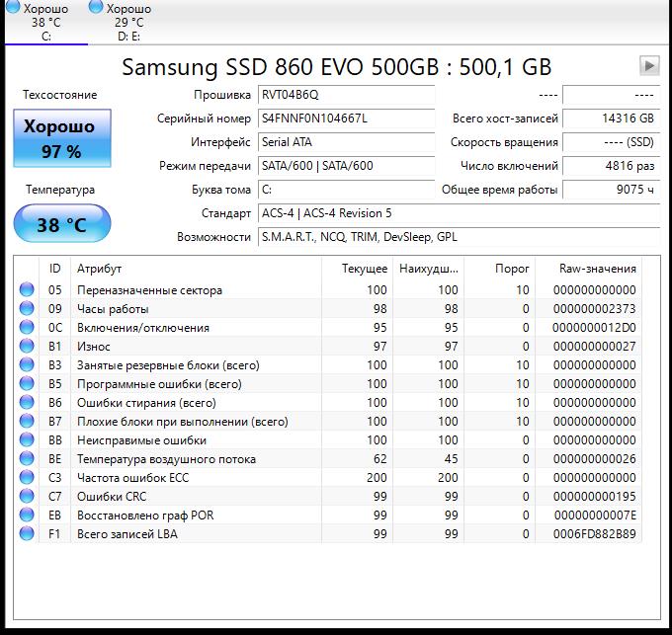Viewport: 672px width, 635px height.
Task: Select the Переназначенные сектора attribute row
Action: pyautogui.click(x=328, y=290)
